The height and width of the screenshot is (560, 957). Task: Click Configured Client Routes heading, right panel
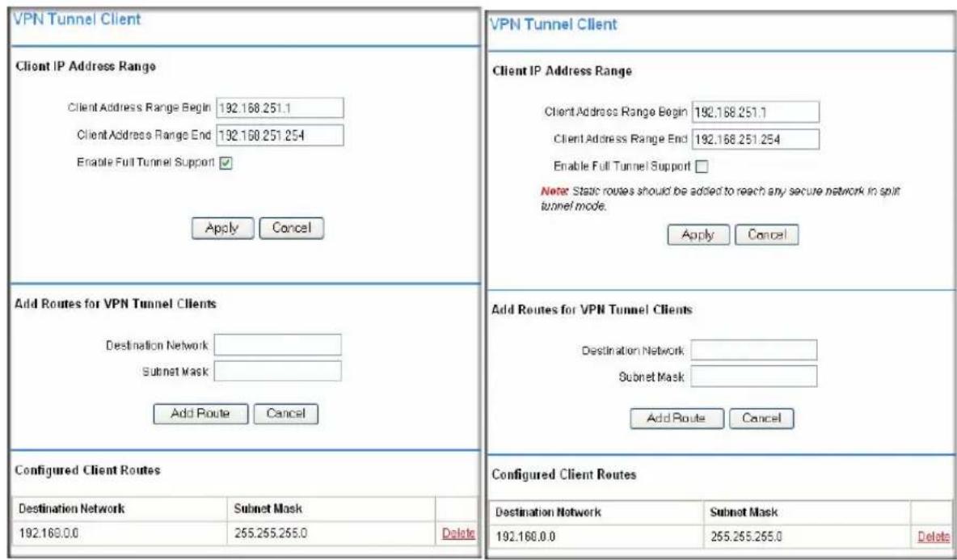[x=564, y=474]
